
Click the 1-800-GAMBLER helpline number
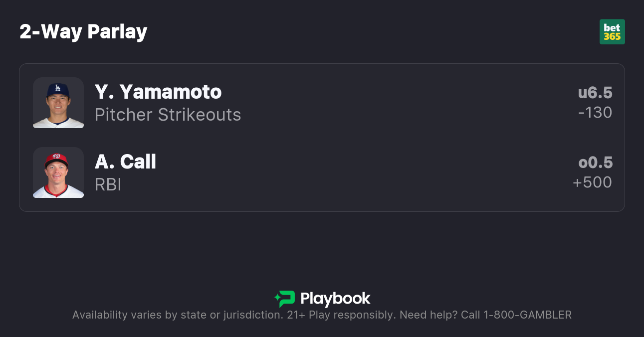[527, 315]
